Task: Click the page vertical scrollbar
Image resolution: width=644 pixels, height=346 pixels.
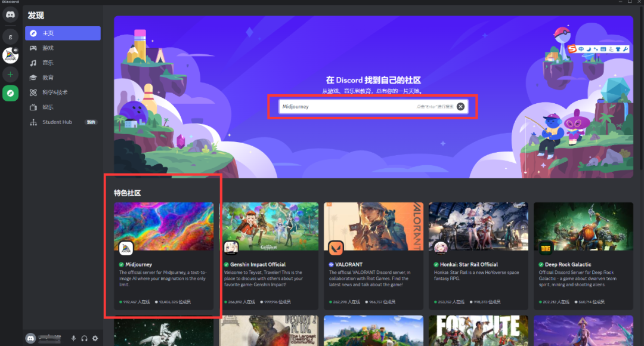Action: point(640,88)
